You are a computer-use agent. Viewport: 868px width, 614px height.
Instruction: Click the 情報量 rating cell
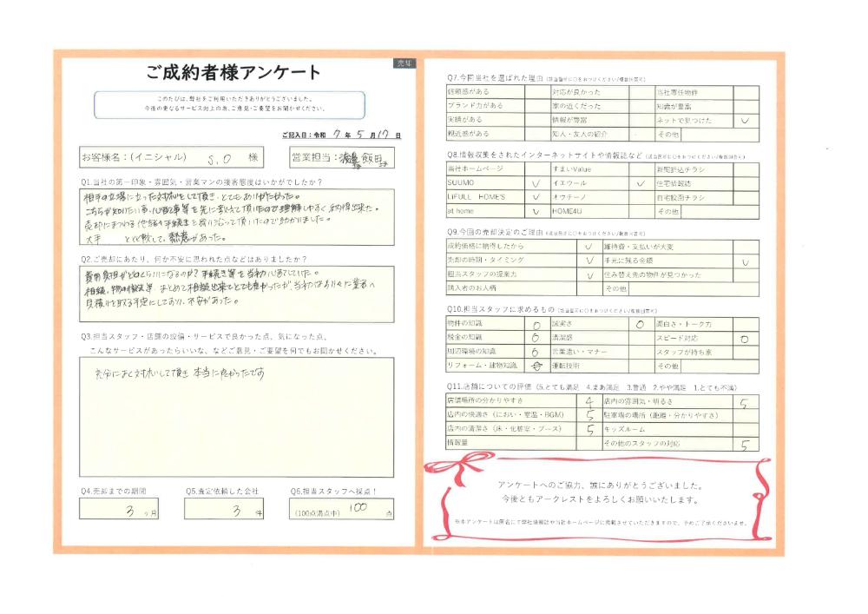pos(589,444)
